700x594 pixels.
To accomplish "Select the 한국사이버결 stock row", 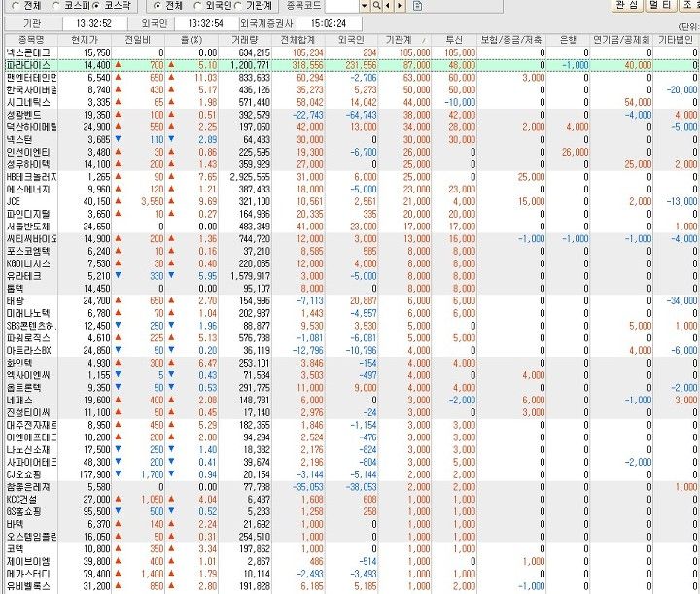I will (352, 89).
